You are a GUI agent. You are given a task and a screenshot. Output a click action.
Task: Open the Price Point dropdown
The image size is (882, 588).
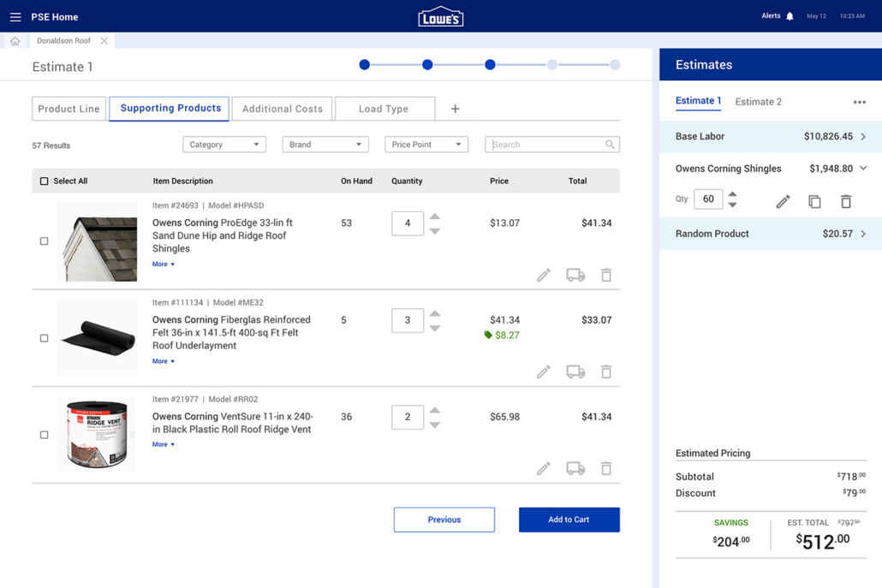pos(426,145)
